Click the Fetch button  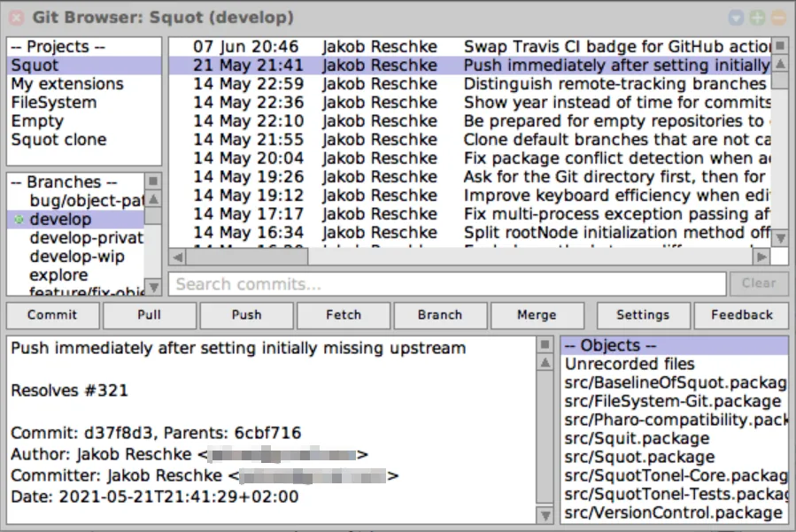(344, 315)
